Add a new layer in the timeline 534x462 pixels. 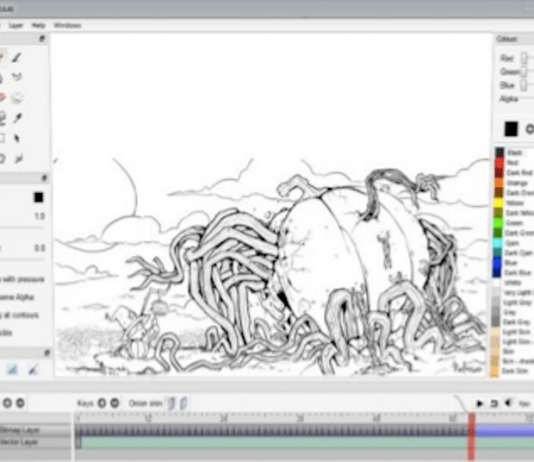[x=7, y=403]
